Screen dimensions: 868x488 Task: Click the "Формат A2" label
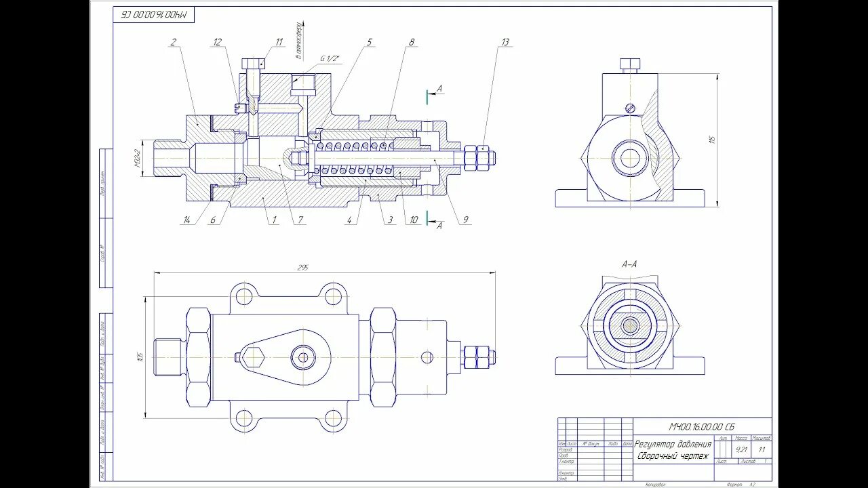741,485
